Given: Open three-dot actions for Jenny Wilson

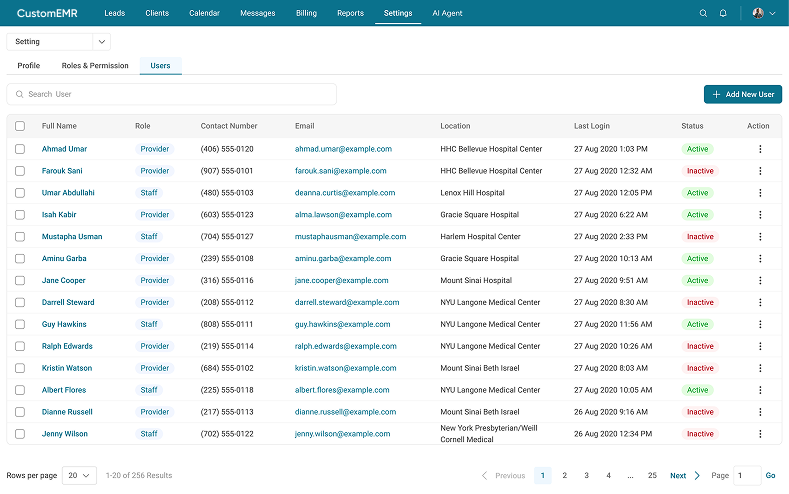Looking at the screenshot, I should 760,434.
